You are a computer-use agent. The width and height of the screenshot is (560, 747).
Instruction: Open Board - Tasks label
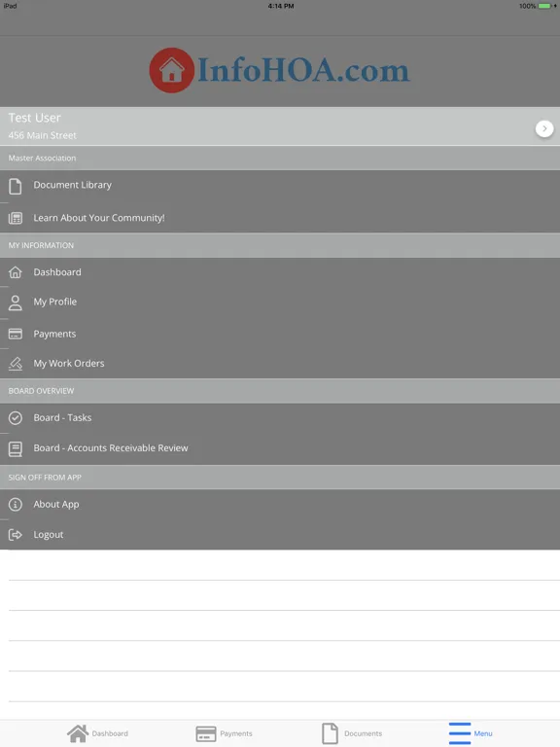[x=62, y=417]
